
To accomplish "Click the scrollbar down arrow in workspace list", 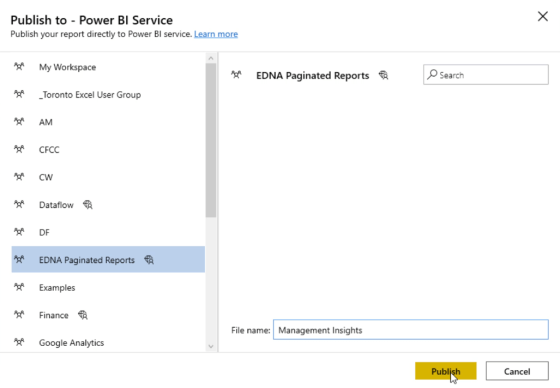I will pos(211,346).
